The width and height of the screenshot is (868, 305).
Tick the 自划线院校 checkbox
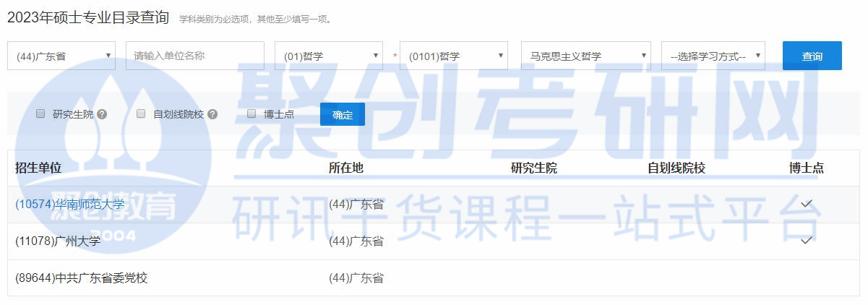141,113
